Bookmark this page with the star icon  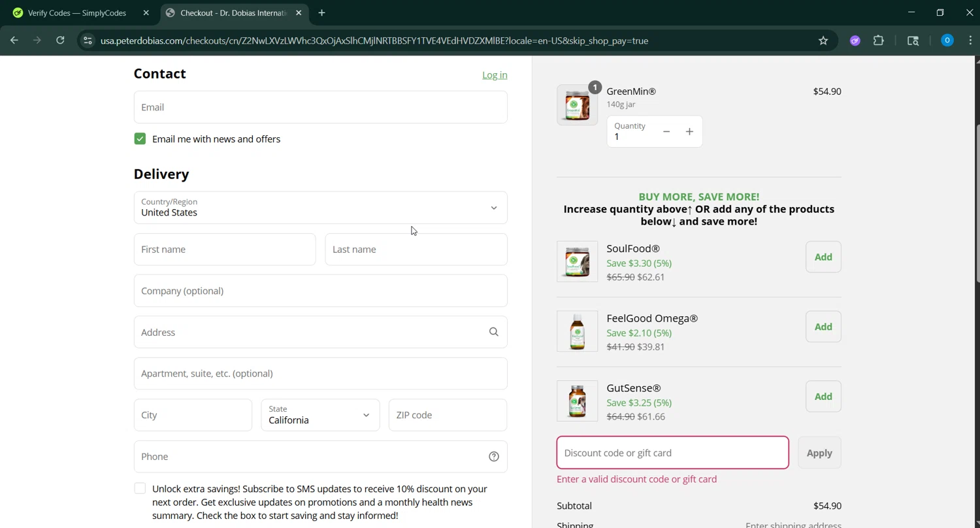(823, 41)
